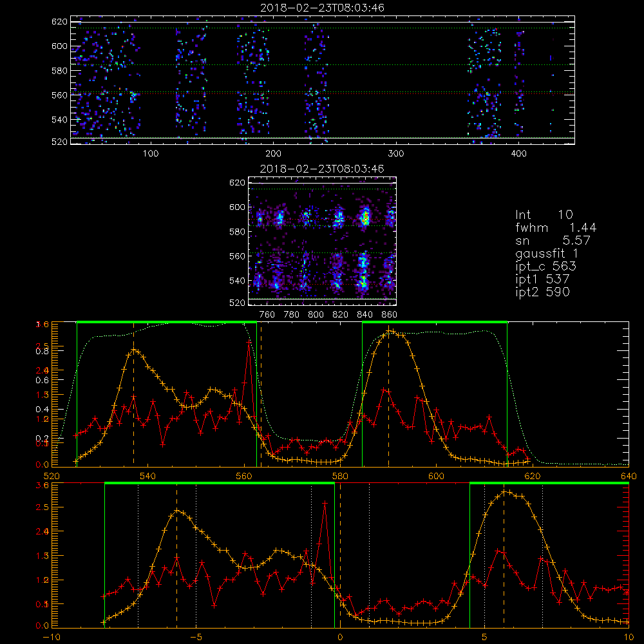644x644 pixels.
Task: Click x-axis tick label 100 in top panel
Action: point(151,154)
